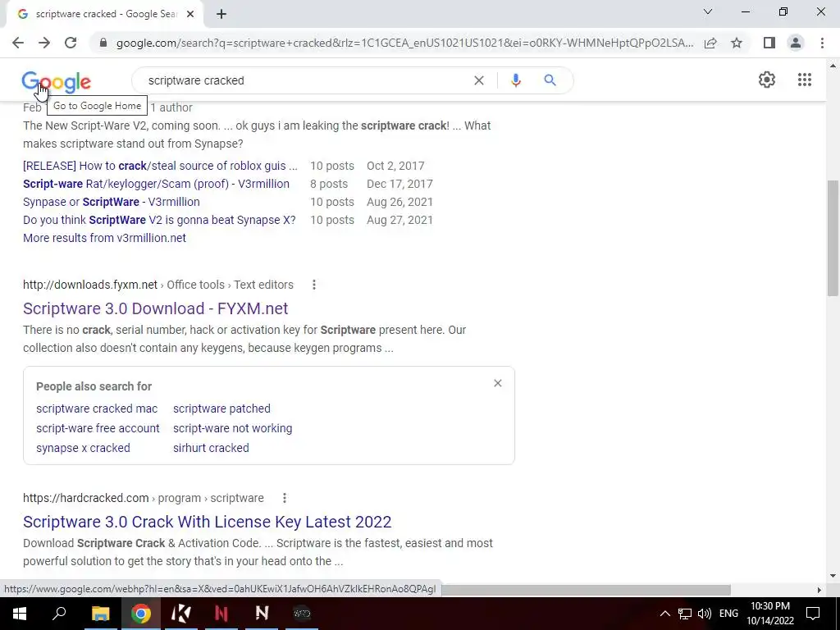Open the white N app in taskbar
Image resolution: width=840 pixels, height=630 pixels.
pos(262,614)
